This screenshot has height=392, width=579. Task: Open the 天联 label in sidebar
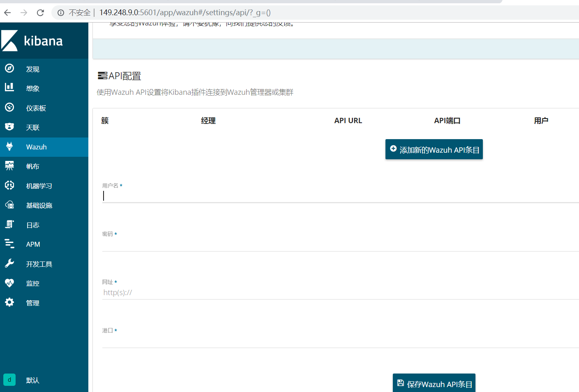33,127
